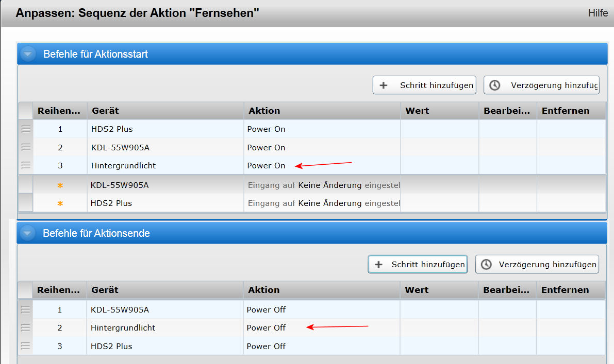Open the Hilfe link

[598, 13]
